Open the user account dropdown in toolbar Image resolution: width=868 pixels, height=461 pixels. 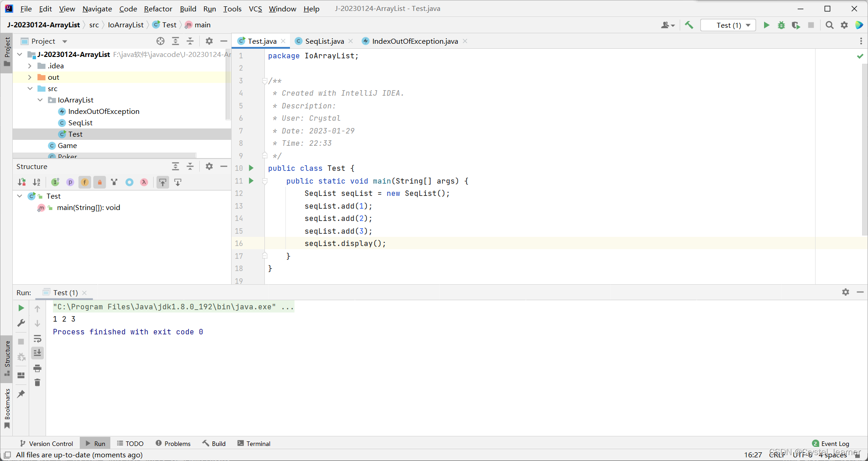pos(668,25)
